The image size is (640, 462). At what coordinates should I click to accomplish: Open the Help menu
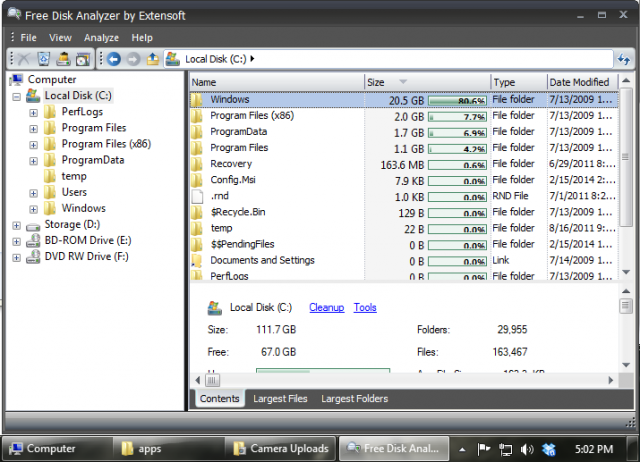pyautogui.click(x=142, y=38)
